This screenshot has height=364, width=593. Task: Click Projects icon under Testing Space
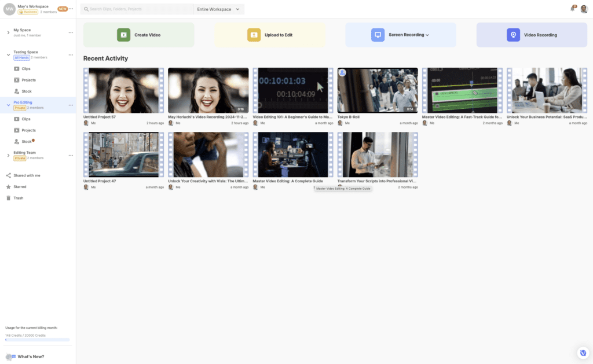17,80
